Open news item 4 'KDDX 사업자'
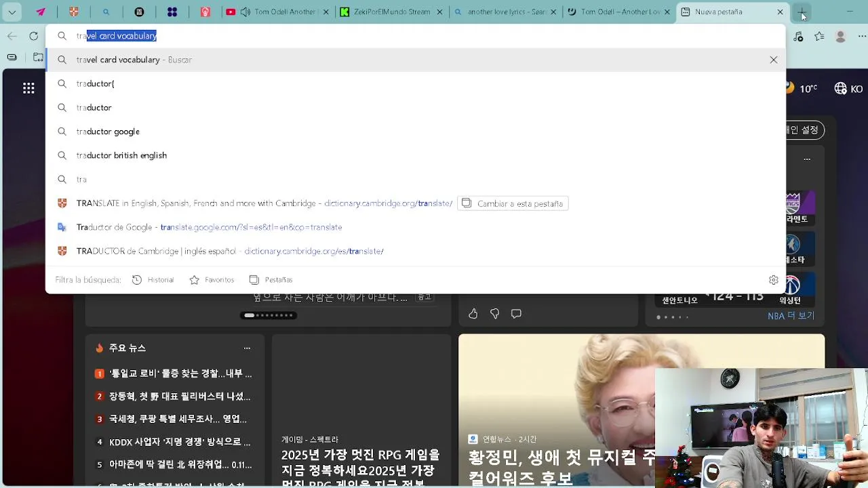This screenshot has height=488, width=868. click(x=174, y=442)
